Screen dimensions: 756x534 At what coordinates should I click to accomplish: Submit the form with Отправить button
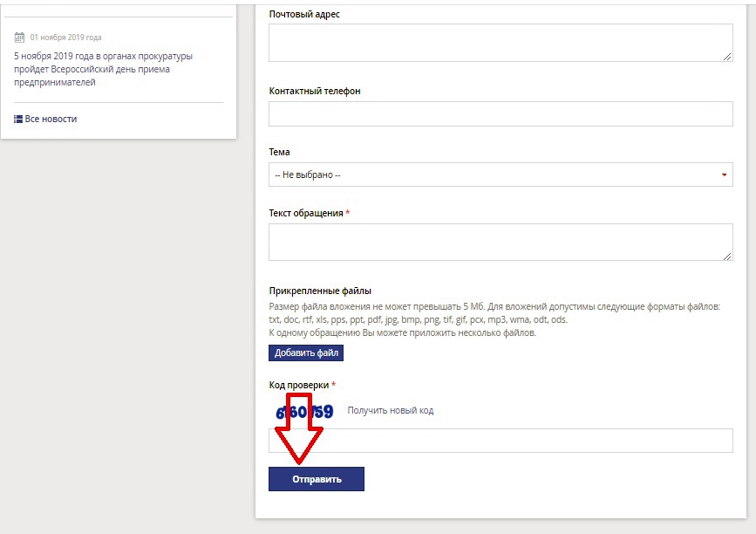(x=316, y=479)
